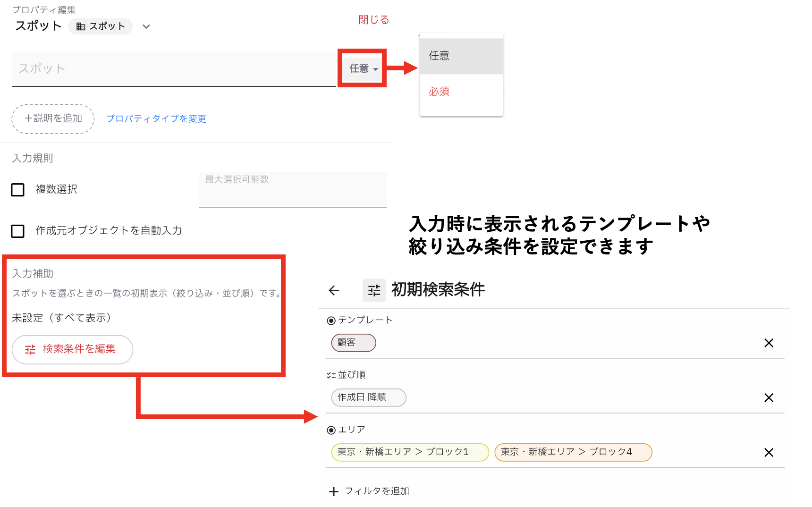The height and width of the screenshot is (507, 812).
Task: Remove the テンプレート filter with its X
Action: 769,343
